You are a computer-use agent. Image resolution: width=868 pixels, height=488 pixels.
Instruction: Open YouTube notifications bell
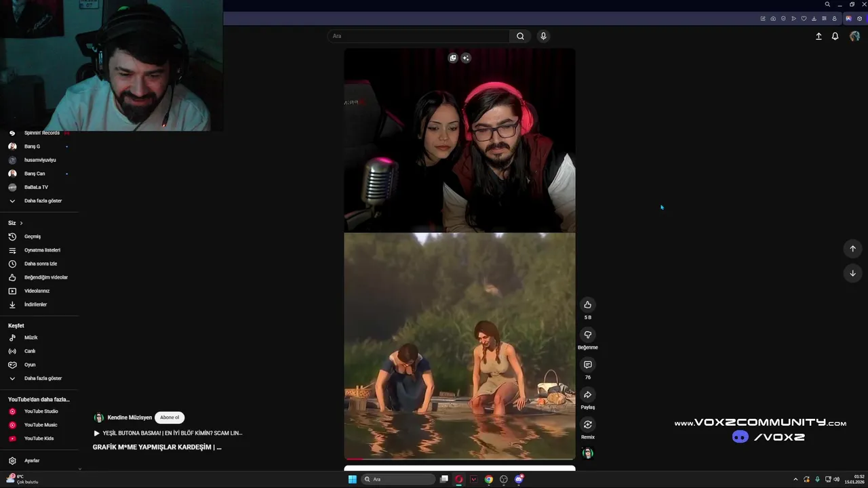pos(835,37)
